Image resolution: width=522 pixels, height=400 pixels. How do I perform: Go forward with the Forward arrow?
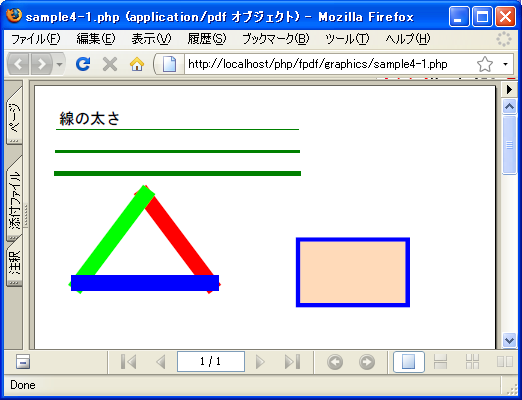(x=42, y=64)
